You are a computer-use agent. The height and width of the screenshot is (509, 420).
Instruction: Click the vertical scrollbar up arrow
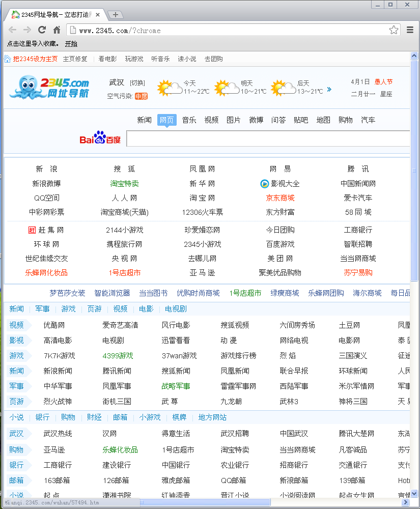click(x=414, y=55)
